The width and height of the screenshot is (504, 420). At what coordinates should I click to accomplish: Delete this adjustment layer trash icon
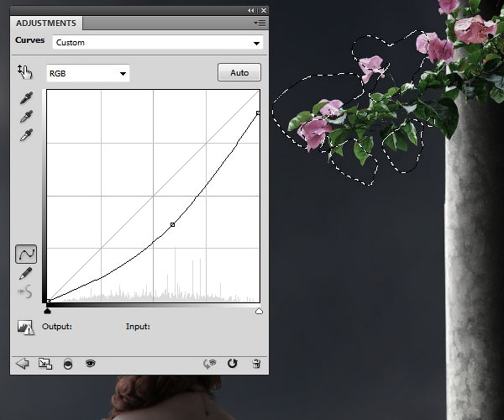click(256, 364)
